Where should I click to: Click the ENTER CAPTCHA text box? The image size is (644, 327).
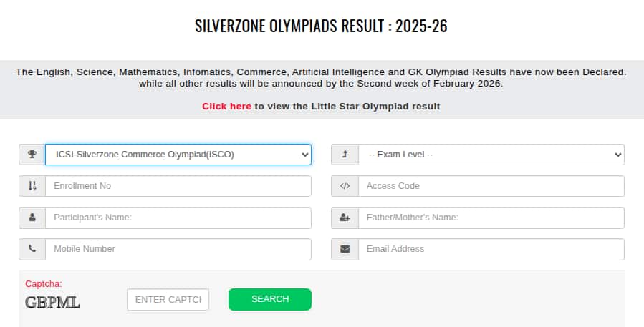168,299
